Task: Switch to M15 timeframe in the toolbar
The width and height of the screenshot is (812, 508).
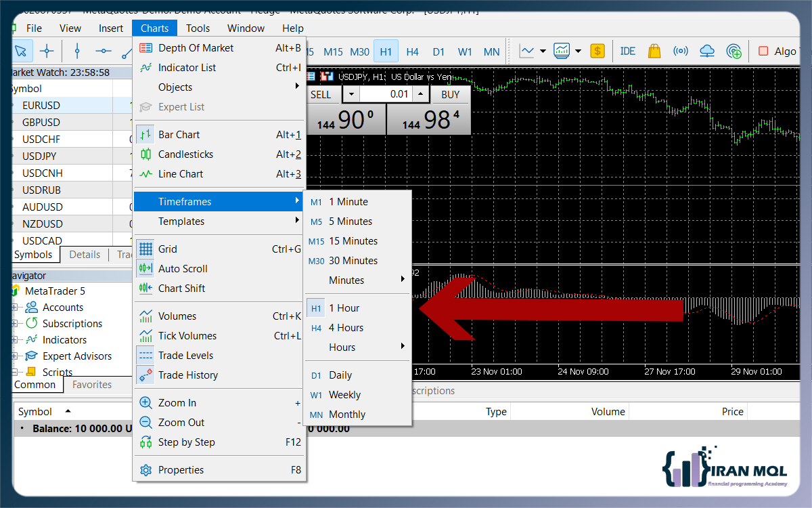Action: tap(334, 51)
